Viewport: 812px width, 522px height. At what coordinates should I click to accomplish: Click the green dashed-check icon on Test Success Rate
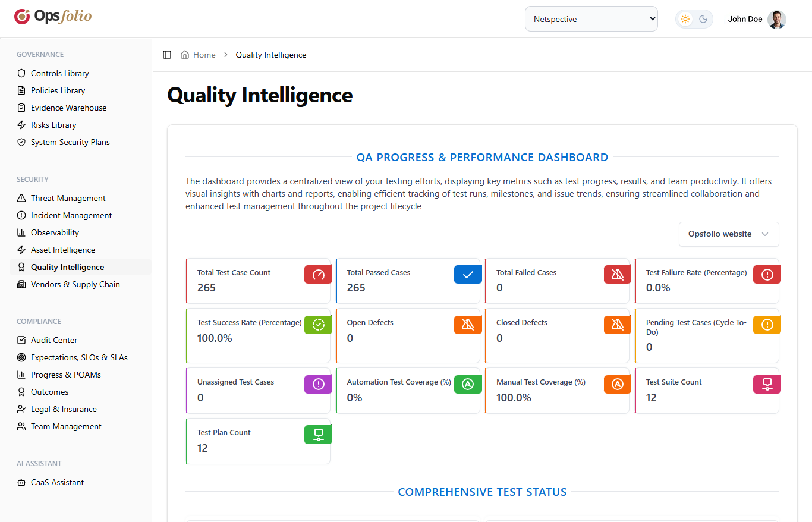(318, 325)
